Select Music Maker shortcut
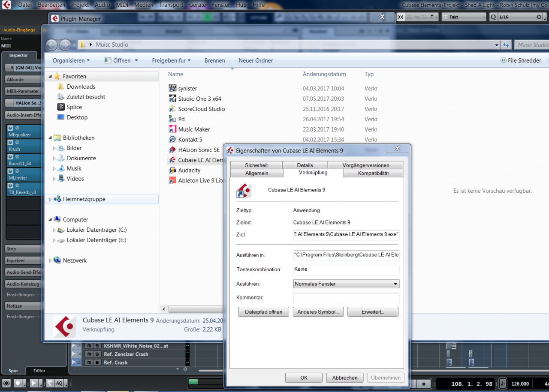 (190, 129)
